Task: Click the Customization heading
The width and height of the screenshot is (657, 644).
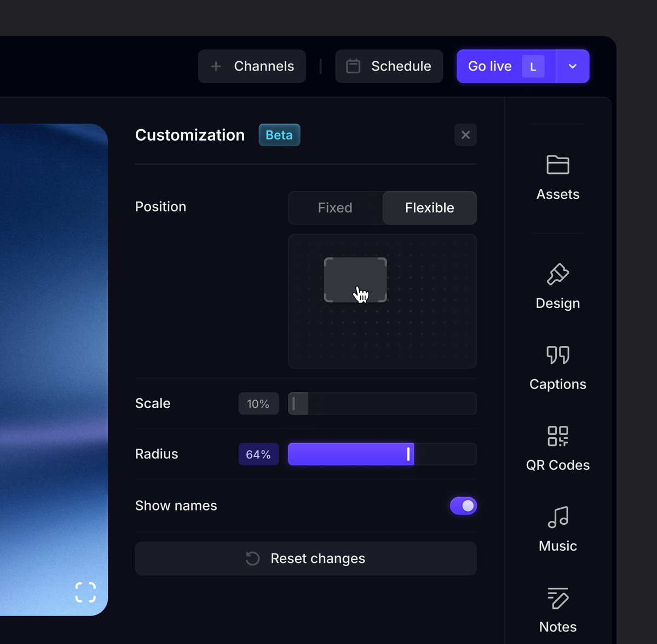Action: click(190, 135)
